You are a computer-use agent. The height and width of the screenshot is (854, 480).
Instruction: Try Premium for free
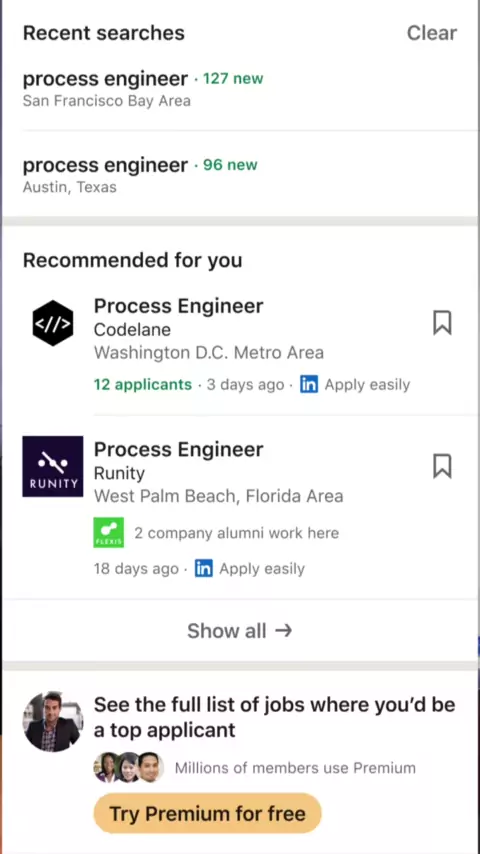coord(208,814)
